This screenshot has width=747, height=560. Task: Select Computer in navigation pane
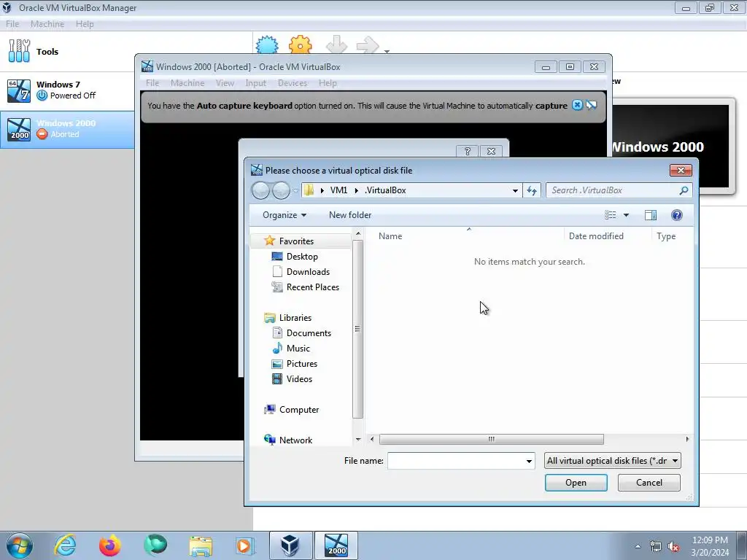299,410
